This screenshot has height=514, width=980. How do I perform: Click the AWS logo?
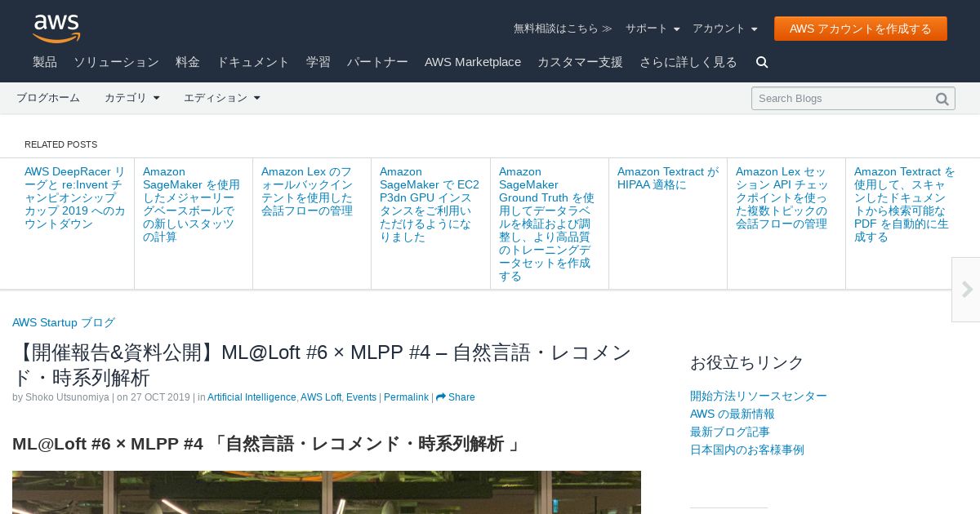click(x=56, y=29)
